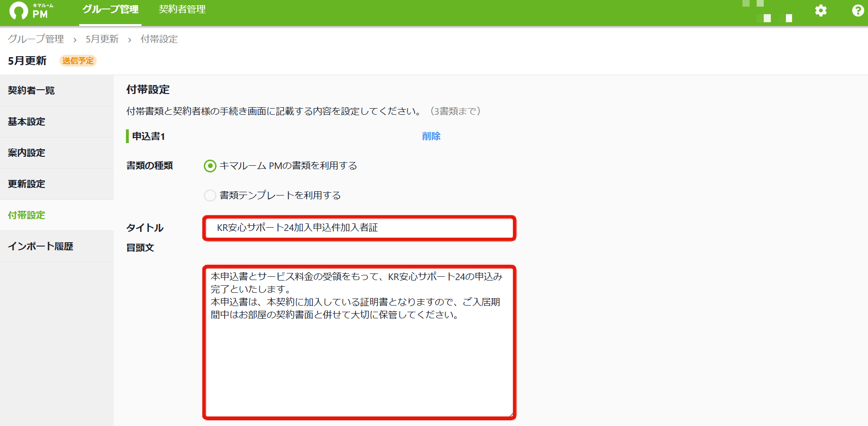Click the キマルーム PM logo
868x426 pixels.
[32, 10]
